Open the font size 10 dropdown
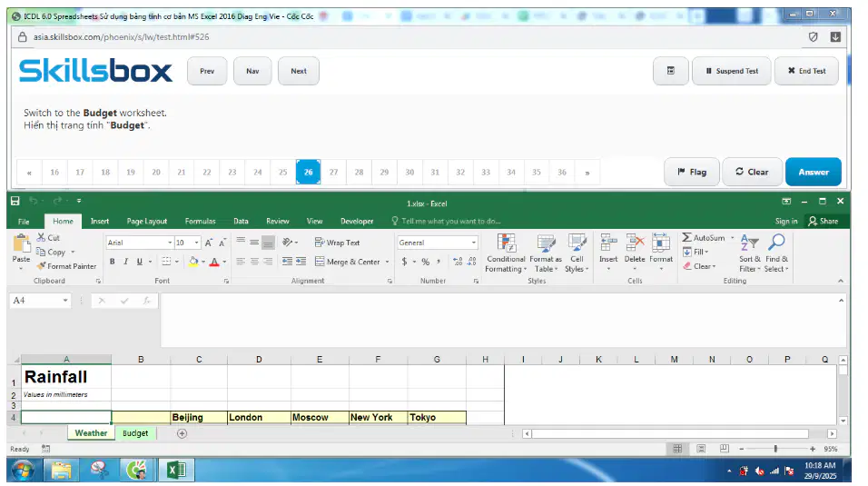Viewport: 868px width, 486px height. tap(196, 243)
